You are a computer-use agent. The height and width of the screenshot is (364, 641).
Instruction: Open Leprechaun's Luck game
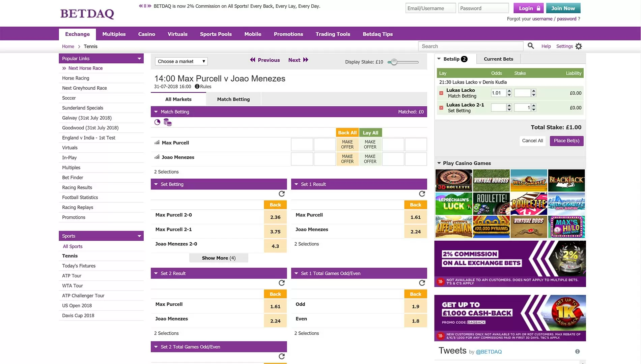(x=454, y=204)
